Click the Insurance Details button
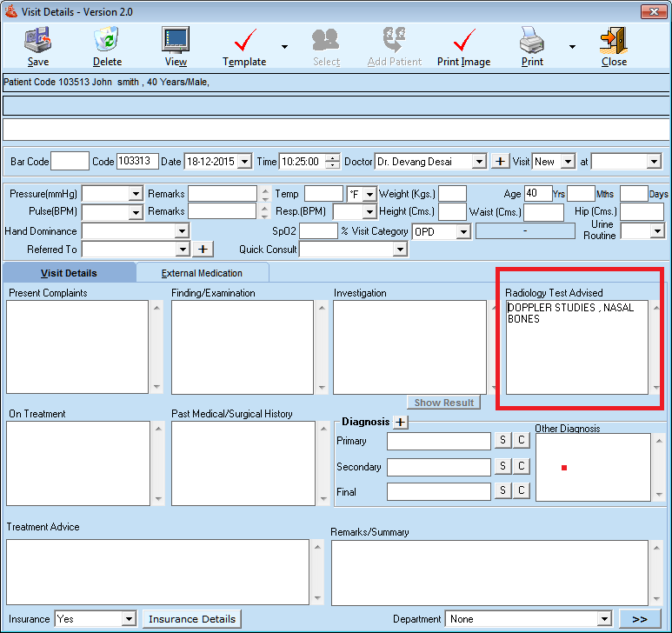Image resolution: width=672 pixels, height=633 pixels. (192, 619)
